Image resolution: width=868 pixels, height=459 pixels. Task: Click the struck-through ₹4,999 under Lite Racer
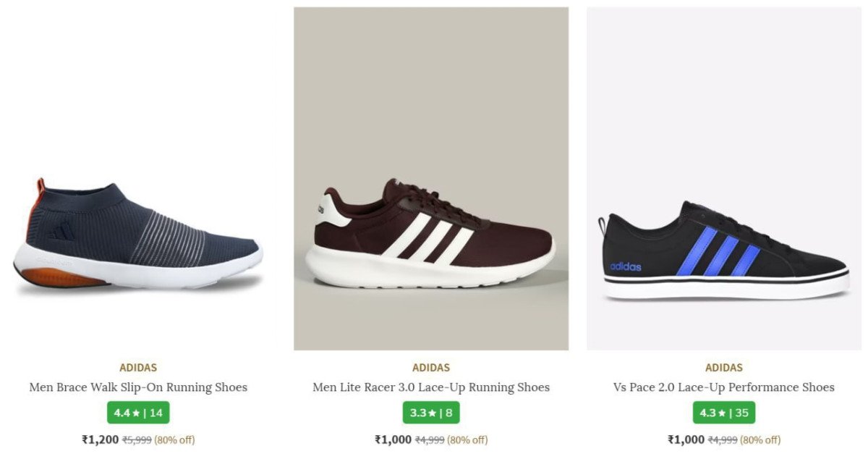tap(430, 439)
